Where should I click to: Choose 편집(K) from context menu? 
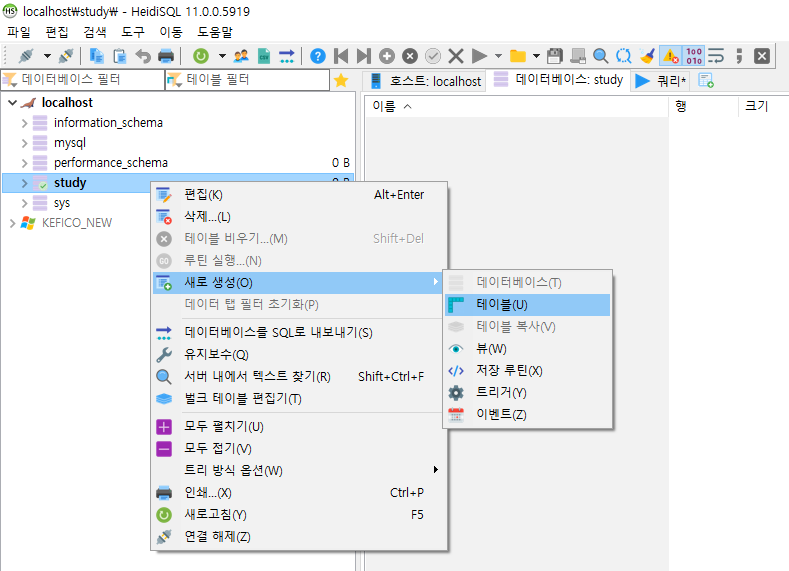tap(299, 195)
